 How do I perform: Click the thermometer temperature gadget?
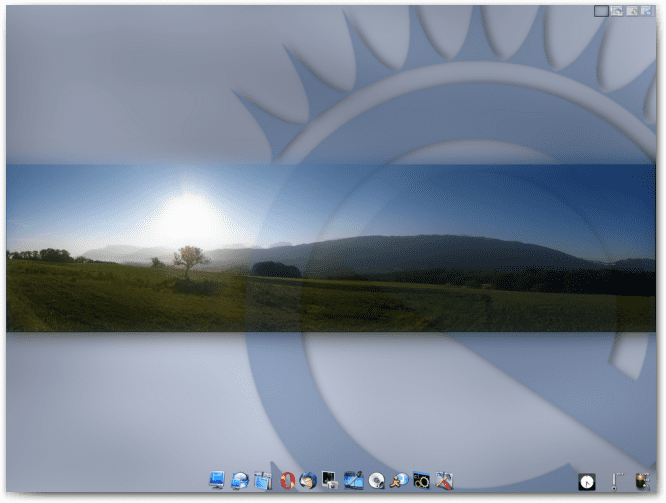[616, 481]
